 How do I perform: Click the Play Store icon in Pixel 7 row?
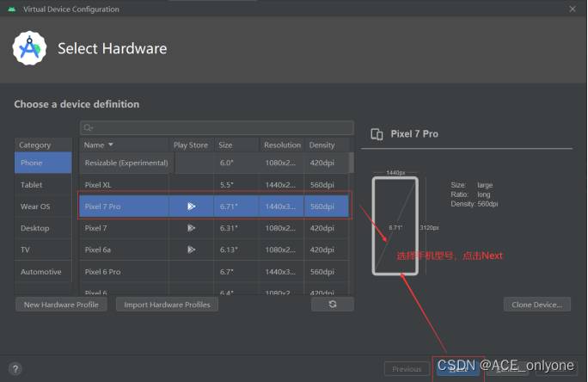[191, 228]
